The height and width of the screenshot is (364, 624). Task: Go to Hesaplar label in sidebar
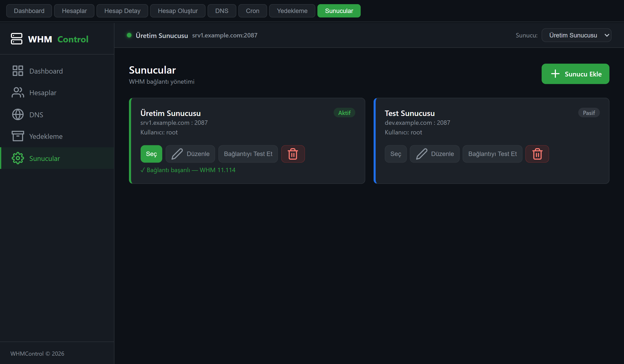point(43,93)
